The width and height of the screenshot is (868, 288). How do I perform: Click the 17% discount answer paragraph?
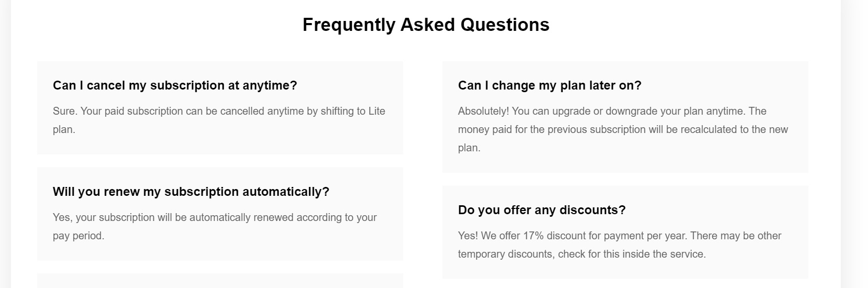pos(620,245)
